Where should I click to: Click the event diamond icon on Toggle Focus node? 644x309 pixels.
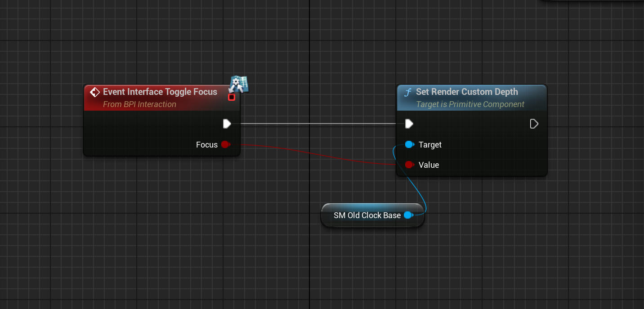click(x=95, y=92)
